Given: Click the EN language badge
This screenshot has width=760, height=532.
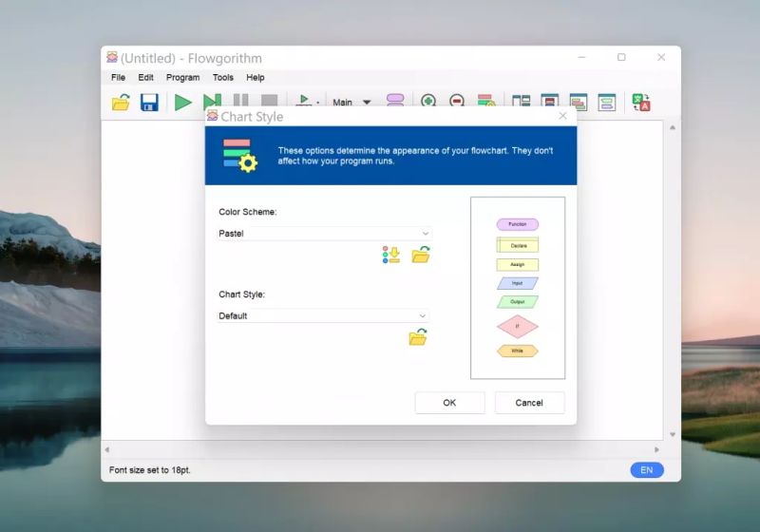Looking at the screenshot, I should [x=647, y=470].
